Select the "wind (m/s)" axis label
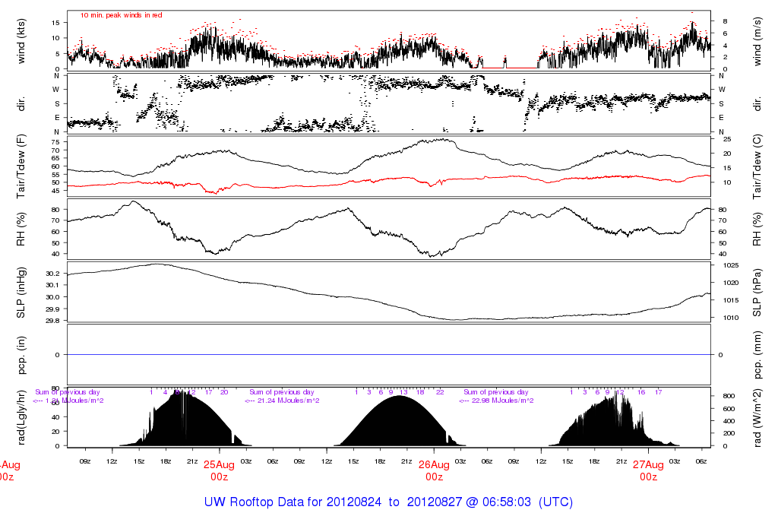778x532 pixels. click(x=757, y=42)
